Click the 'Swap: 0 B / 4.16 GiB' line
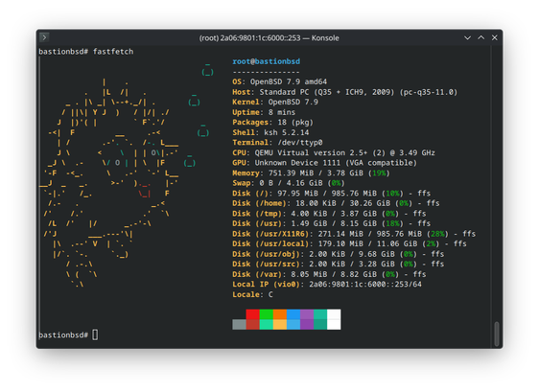 tap(289, 183)
